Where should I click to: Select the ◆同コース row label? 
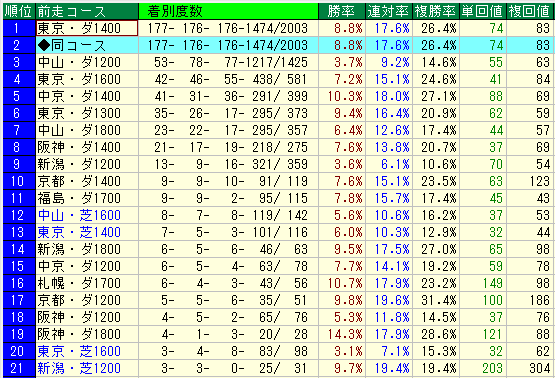tap(87, 45)
